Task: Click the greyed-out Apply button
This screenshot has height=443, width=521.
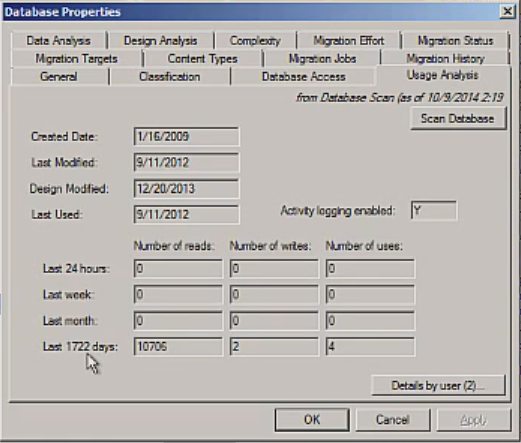Action: click(x=474, y=420)
